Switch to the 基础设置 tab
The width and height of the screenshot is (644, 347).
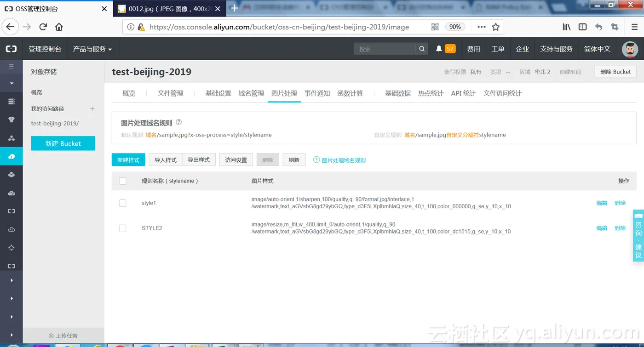(x=218, y=93)
